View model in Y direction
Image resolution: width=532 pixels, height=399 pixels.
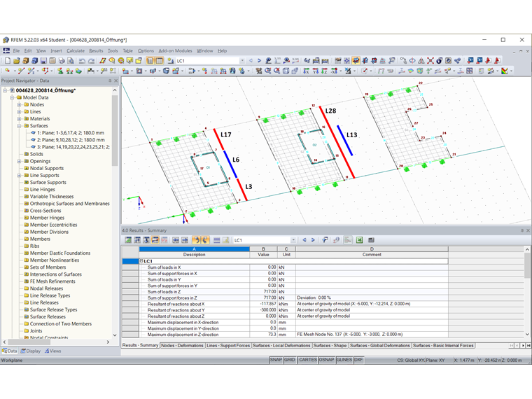point(315,71)
